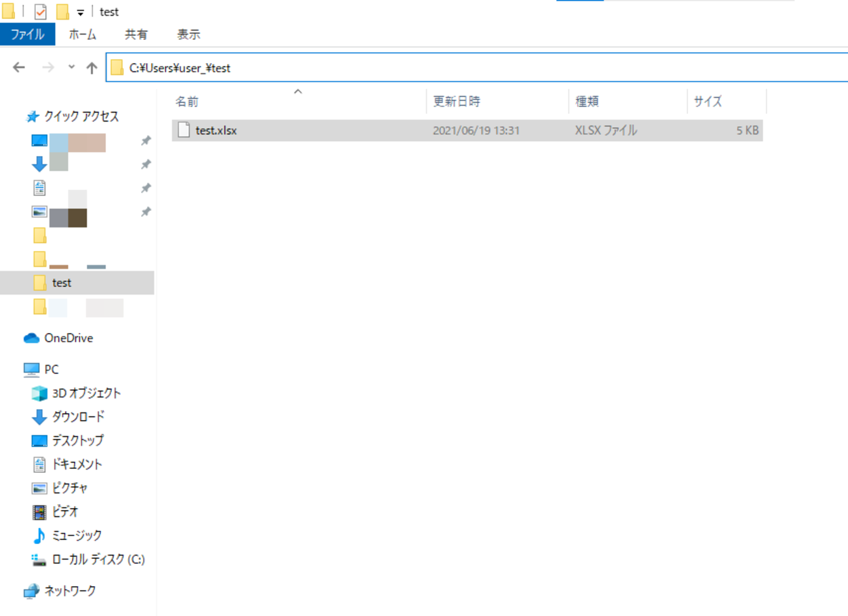Select the test.xlsx file
Viewport: 848px width, 616px height.
coord(216,130)
